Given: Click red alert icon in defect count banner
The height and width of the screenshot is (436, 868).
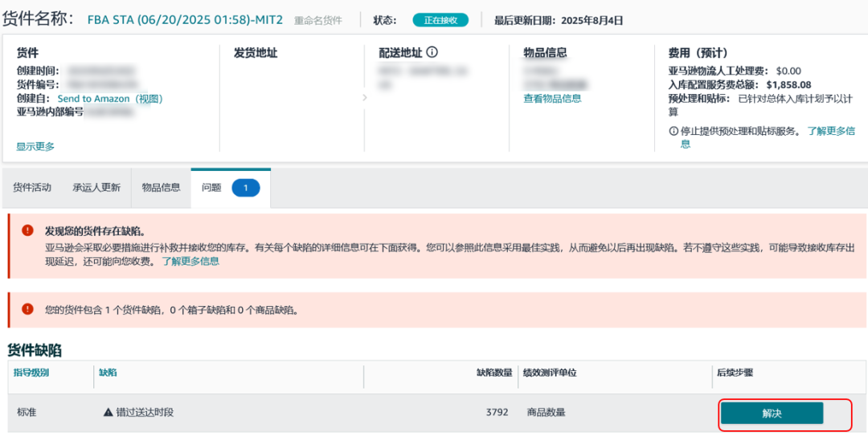Looking at the screenshot, I should click(x=28, y=309).
